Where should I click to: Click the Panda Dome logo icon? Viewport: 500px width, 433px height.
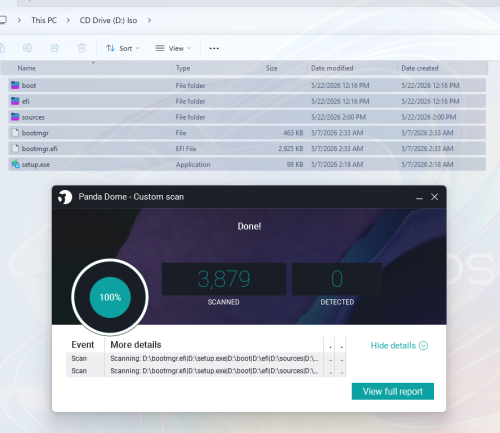point(65,197)
